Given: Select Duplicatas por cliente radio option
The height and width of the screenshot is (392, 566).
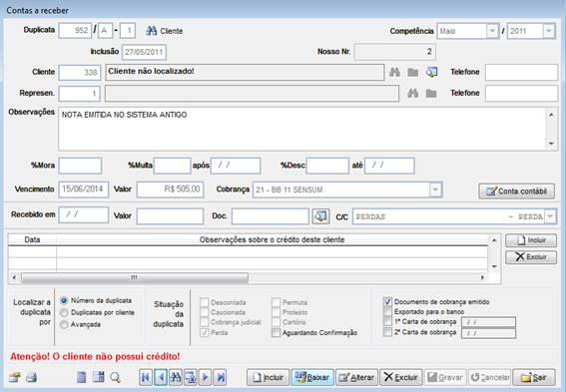Looking at the screenshot, I should pyautogui.click(x=64, y=312).
